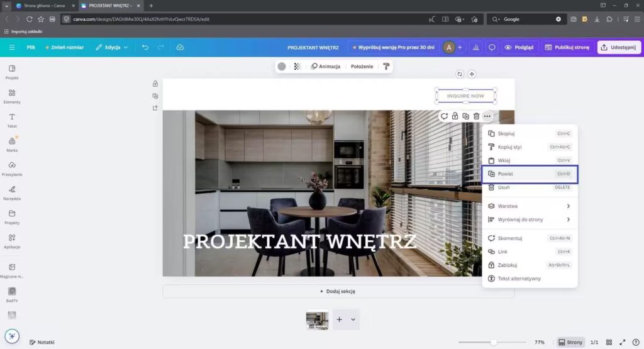Image resolution: width=644 pixels, height=349 pixels.
Task: Click the cloud save status icon
Action: pos(180,47)
